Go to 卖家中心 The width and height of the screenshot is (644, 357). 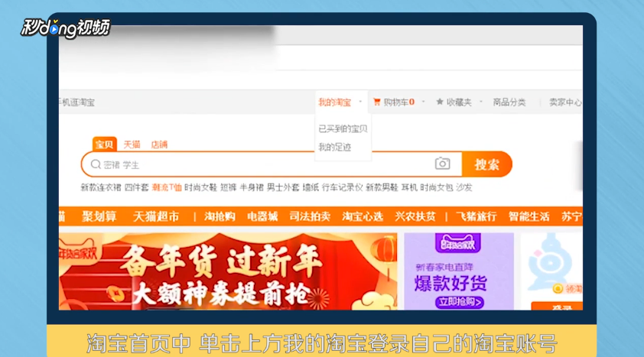tap(565, 102)
